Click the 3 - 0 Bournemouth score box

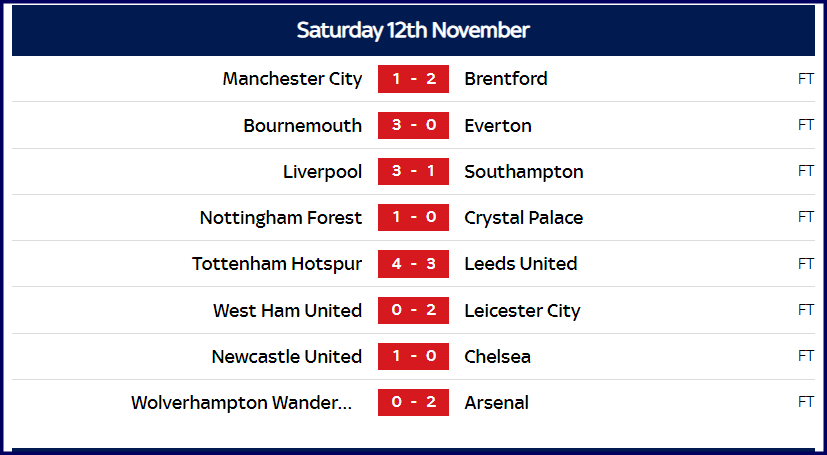(414, 125)
